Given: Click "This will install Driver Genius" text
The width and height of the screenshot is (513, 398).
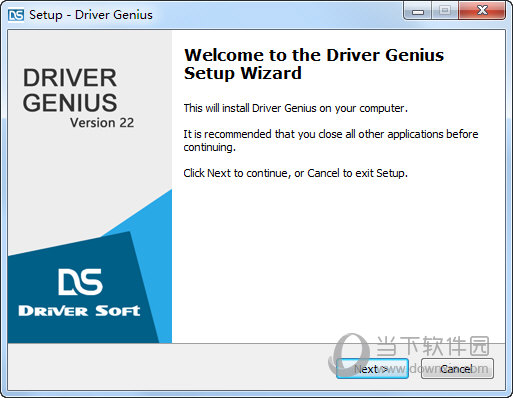Looking at the screenshot, I should 296,108.
